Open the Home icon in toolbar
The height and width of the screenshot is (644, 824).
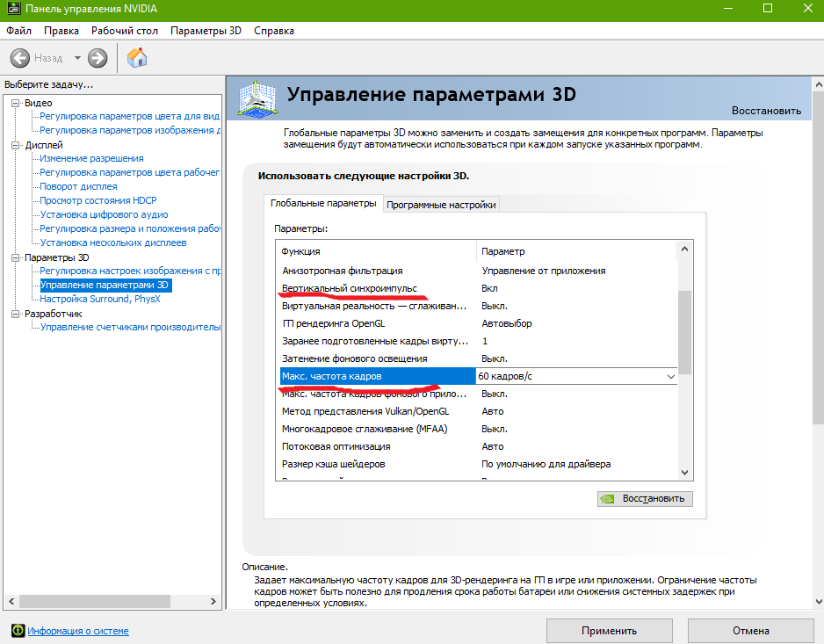(137, 58)
